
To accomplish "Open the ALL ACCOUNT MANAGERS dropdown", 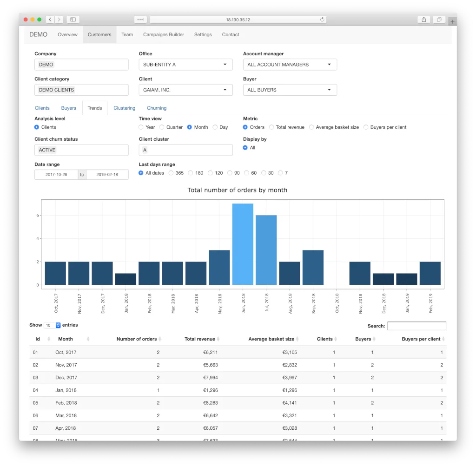I will pos(290,65).
